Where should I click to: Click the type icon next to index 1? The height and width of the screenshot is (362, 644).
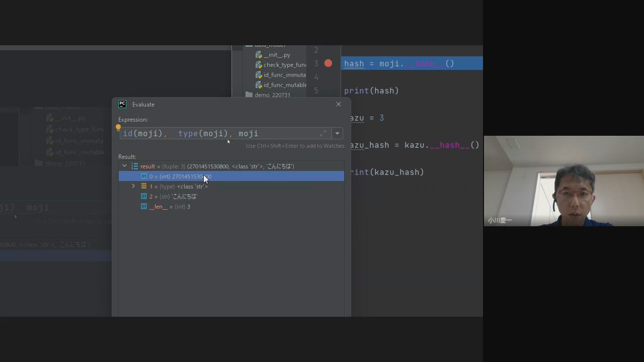[x=144, y=186]
